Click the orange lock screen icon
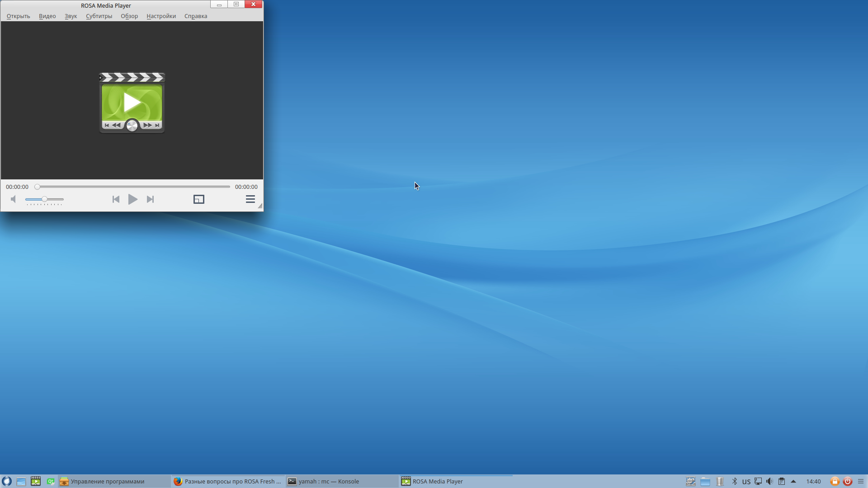 click(835, 481)
